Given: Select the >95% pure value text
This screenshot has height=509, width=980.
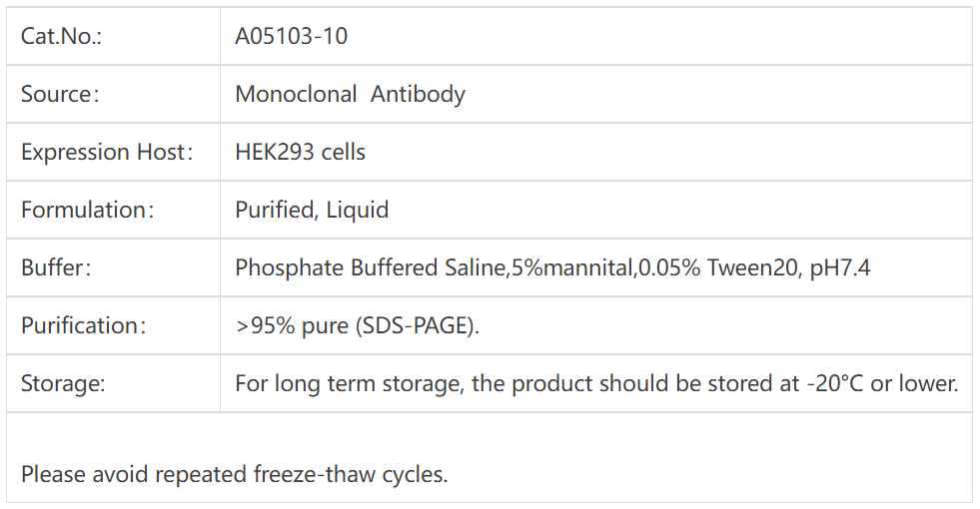Looking at the screenshot, I should (290, 326).
